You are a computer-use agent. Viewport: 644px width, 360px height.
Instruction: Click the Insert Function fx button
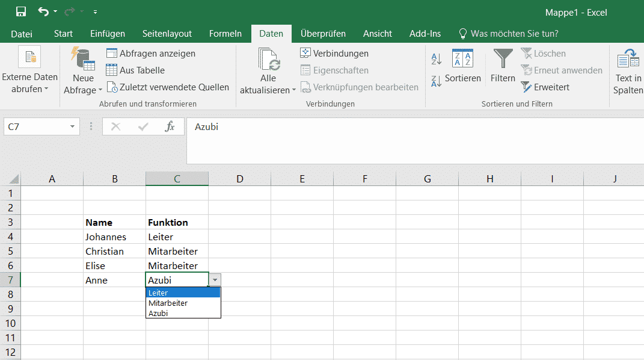170,126
